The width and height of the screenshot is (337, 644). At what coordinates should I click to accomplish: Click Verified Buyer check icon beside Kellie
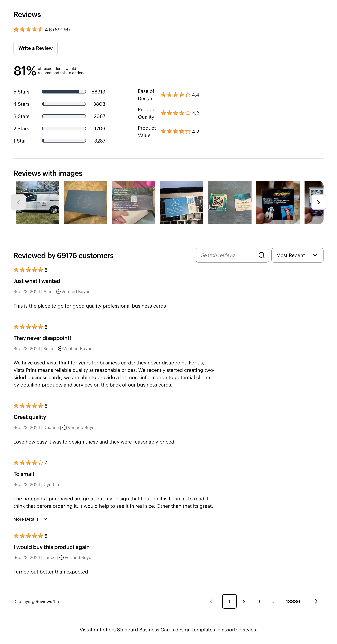[x=60, y=349]
